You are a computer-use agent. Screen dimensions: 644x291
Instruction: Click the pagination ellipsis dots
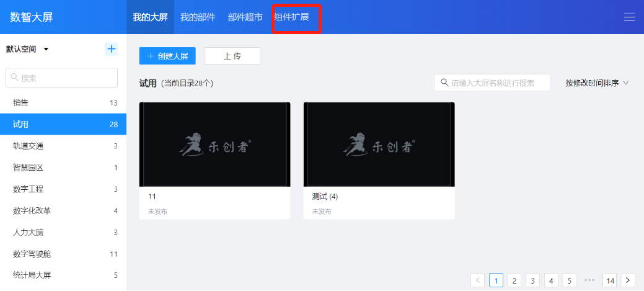589,280
